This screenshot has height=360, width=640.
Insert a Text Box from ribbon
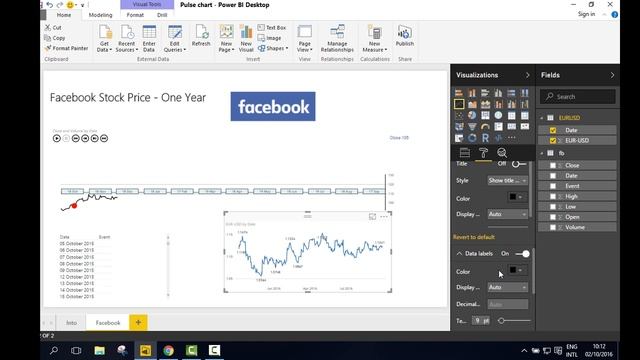click(x=272, y=28)
